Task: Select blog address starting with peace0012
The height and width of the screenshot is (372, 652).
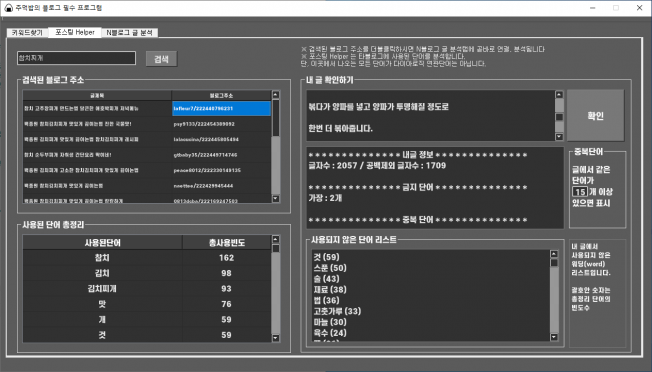Action: click(x=221, y=170)
